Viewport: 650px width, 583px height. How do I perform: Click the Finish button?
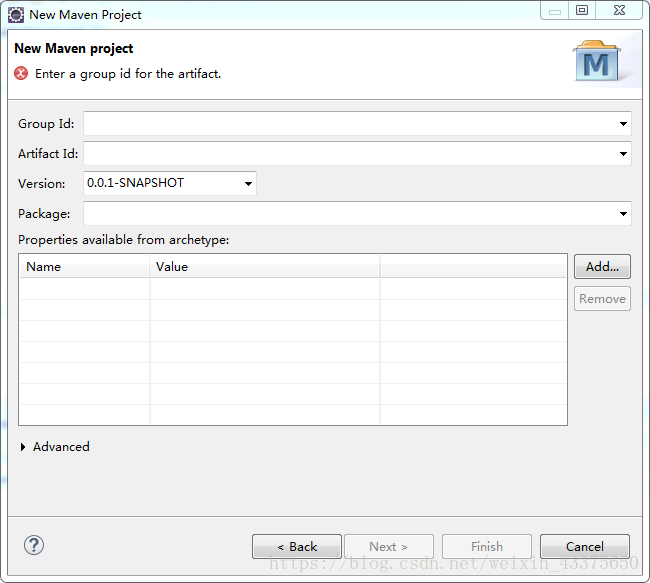click(x=487, y=547)
